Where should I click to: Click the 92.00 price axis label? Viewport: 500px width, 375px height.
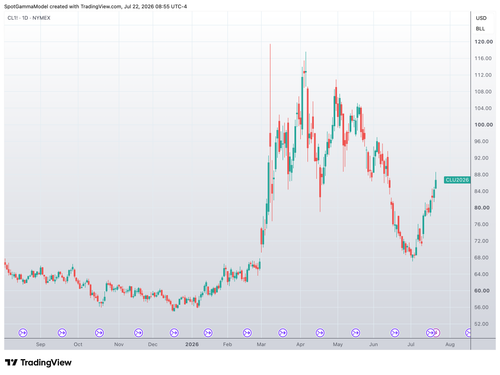(482, 158)
